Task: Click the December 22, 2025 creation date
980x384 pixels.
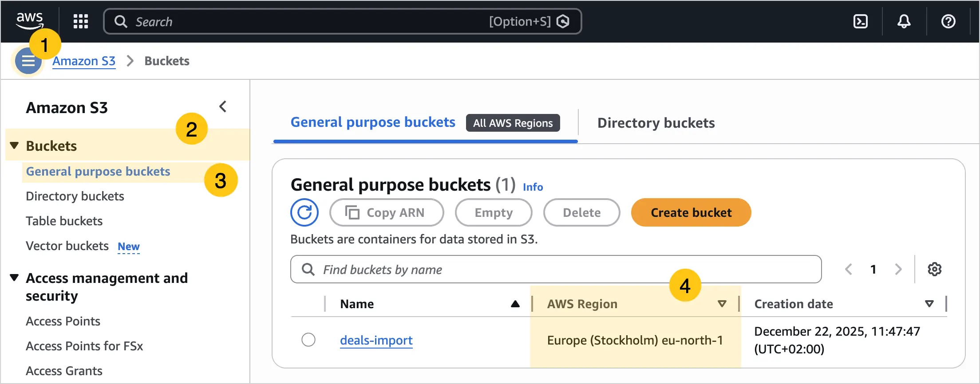Action: click(837, 340)
